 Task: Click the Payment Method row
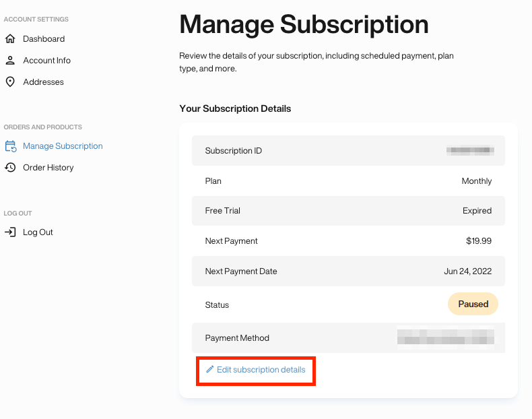[348, 338]
